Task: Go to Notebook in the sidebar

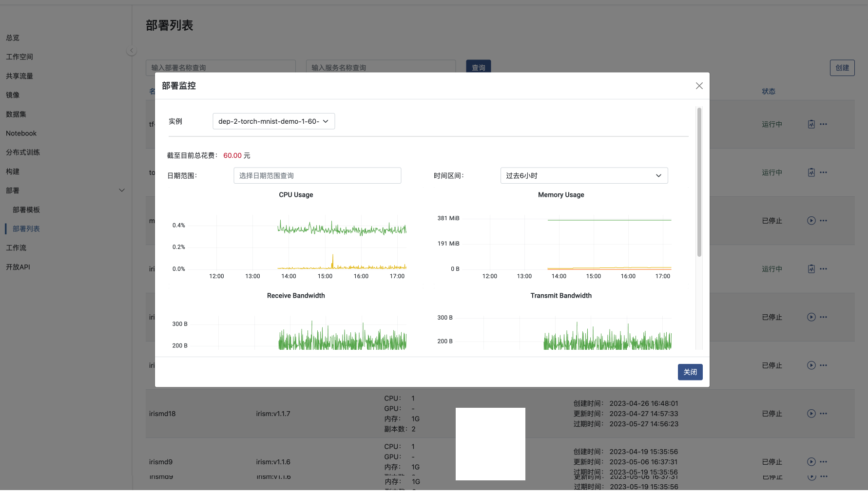Action: pos(21,133)
